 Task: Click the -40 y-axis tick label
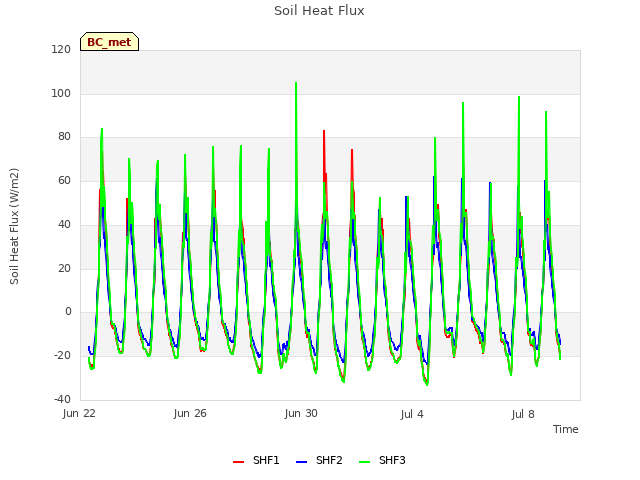tap(62, 399)
